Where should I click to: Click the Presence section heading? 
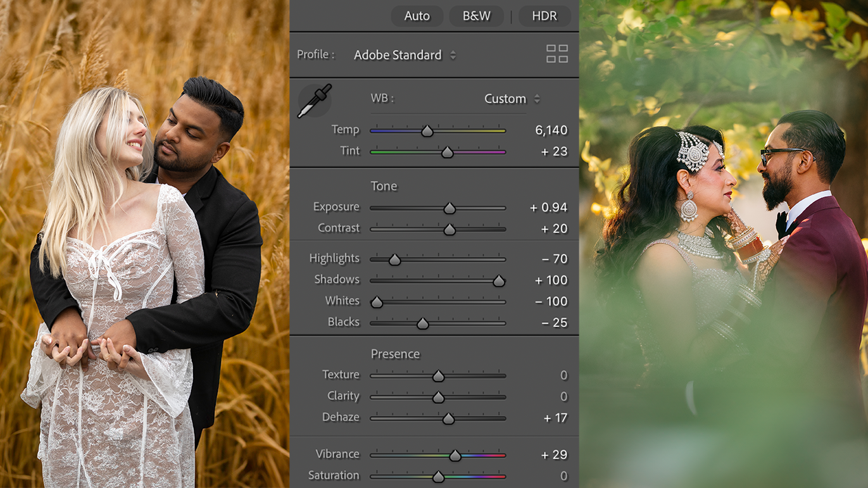tap(395, 354)
